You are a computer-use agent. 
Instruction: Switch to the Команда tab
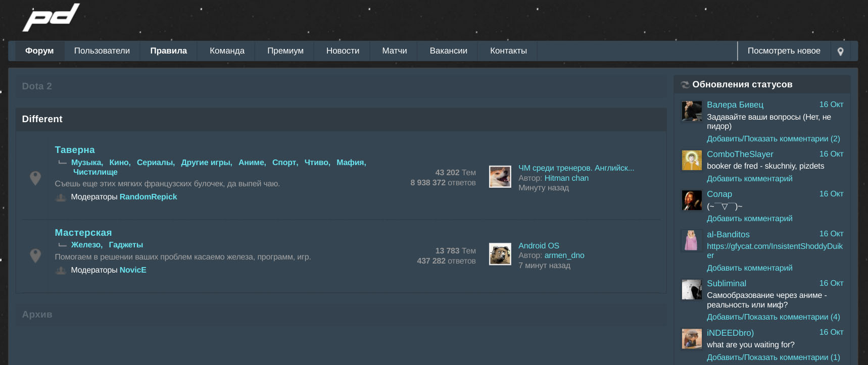point(227,51)
